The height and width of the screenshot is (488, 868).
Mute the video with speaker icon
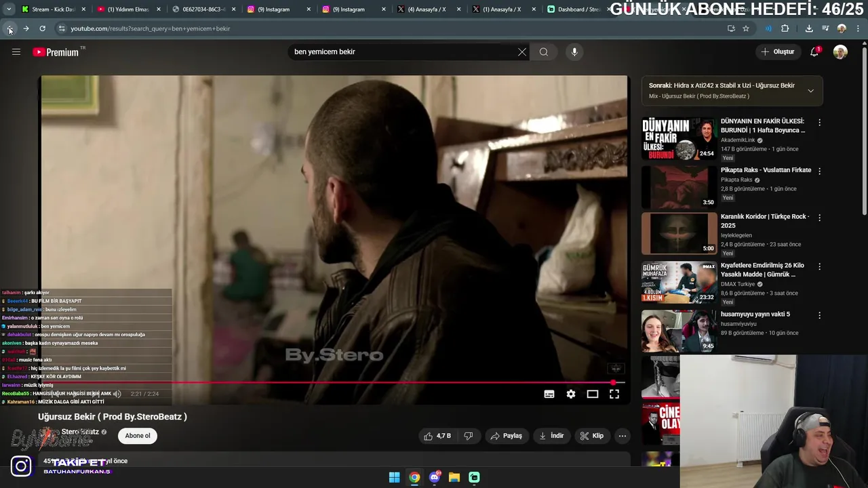tap(117, 394)
